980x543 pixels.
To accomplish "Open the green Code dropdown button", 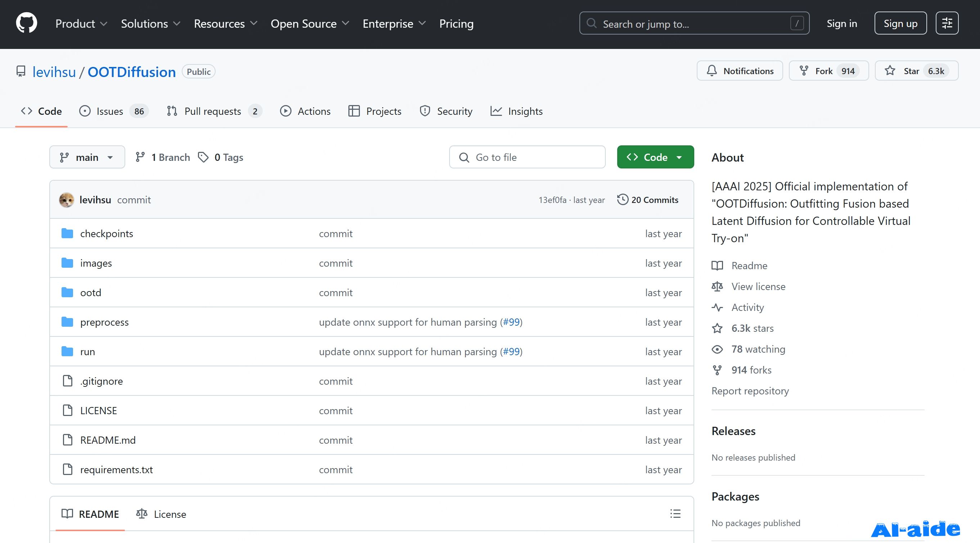I will click(655, 157).
